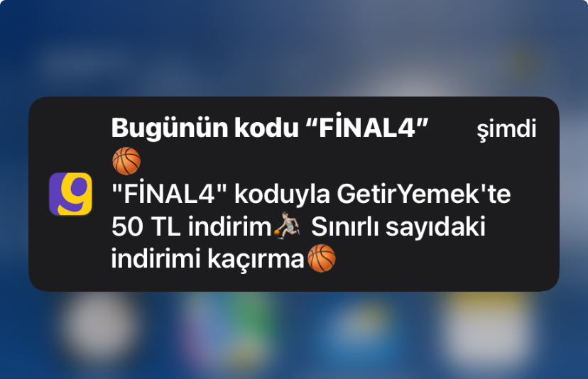The image size is (588, 379).
Task: Click the "indirimi kaçırma" text
Action: [207, 260]
